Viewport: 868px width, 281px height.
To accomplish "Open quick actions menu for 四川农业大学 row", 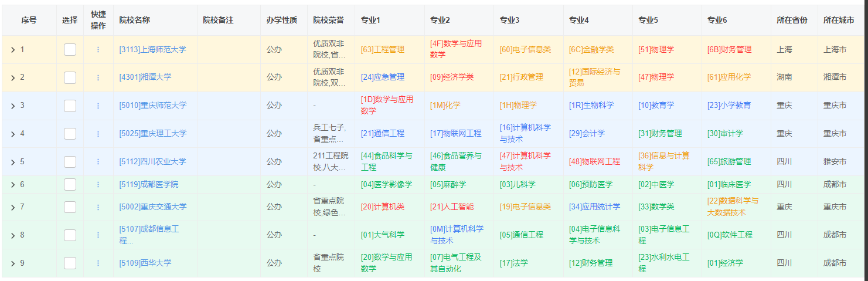I will coord(98,162).
